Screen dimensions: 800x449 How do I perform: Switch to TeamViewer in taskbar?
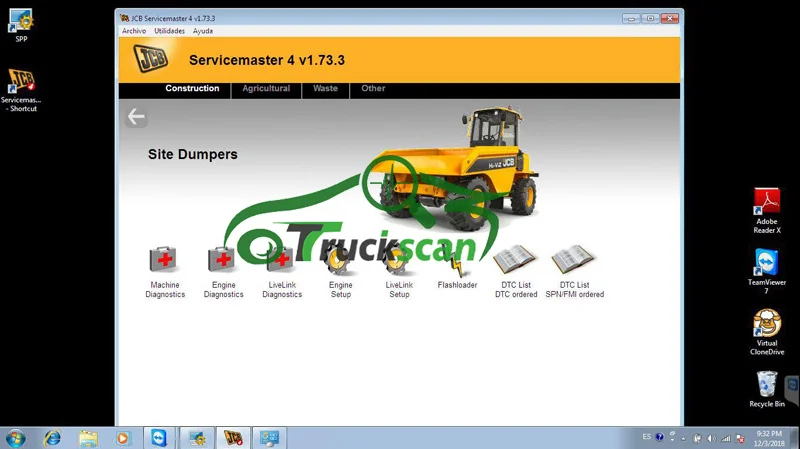(x=159, y=438)
